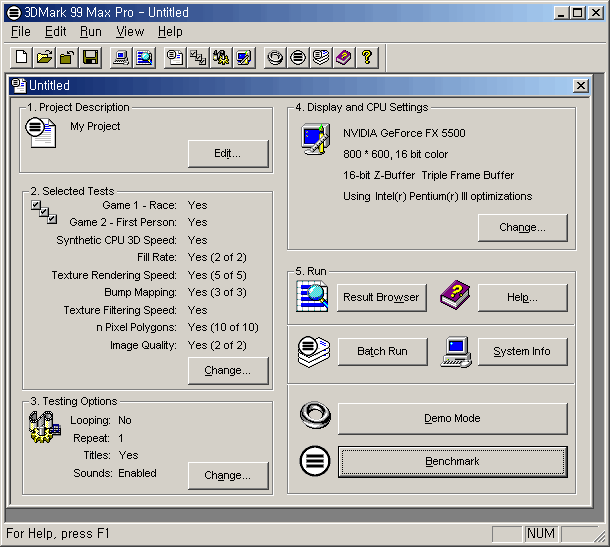Click the striped circle icon beside Benchmark
The image size is (610, 547).
[315, 461]
